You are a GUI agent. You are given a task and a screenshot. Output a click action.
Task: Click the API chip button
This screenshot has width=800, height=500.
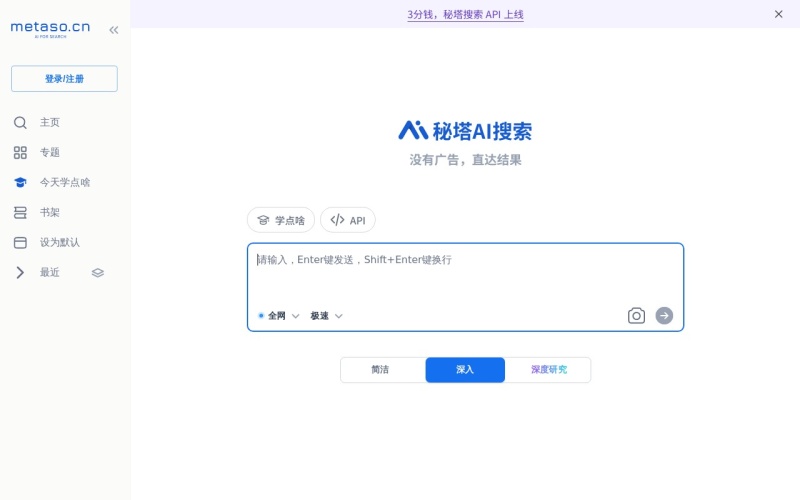tap(348, 220)
